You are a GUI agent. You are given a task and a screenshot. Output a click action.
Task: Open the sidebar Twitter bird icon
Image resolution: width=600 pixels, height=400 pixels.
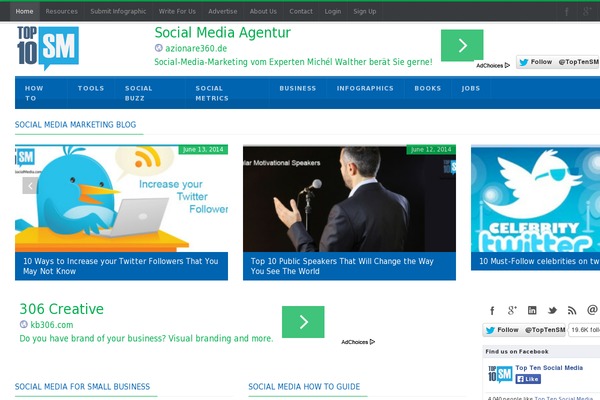(x=552, y=310)
